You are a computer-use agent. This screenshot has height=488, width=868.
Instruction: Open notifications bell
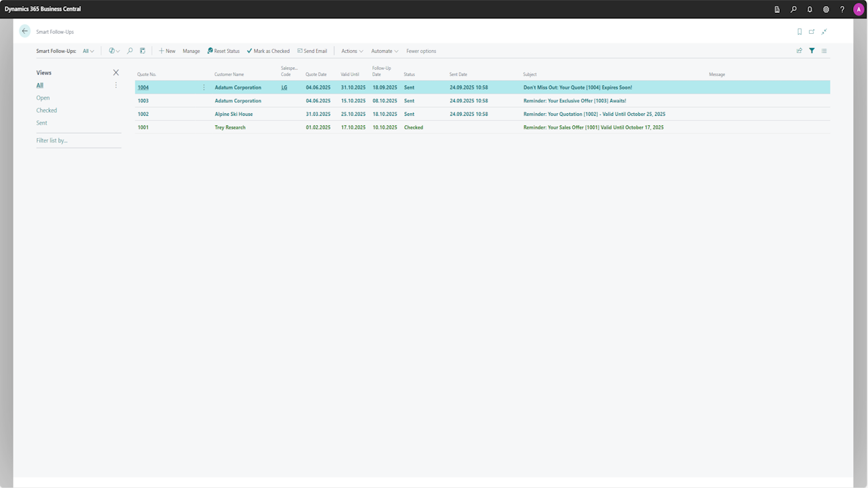click(x=810, y=9)
